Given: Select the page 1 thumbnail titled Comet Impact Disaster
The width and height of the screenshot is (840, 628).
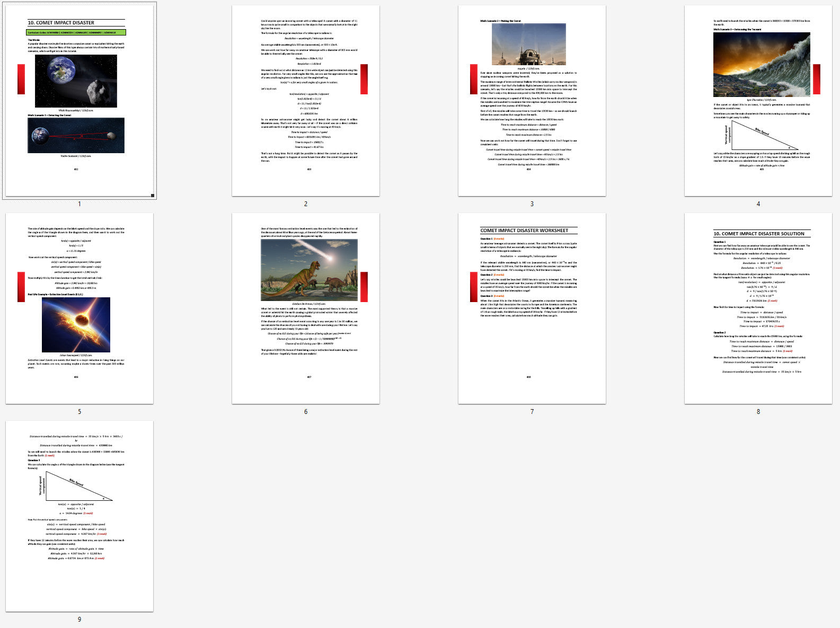Looking at the screenshot, I should [79, 101].
